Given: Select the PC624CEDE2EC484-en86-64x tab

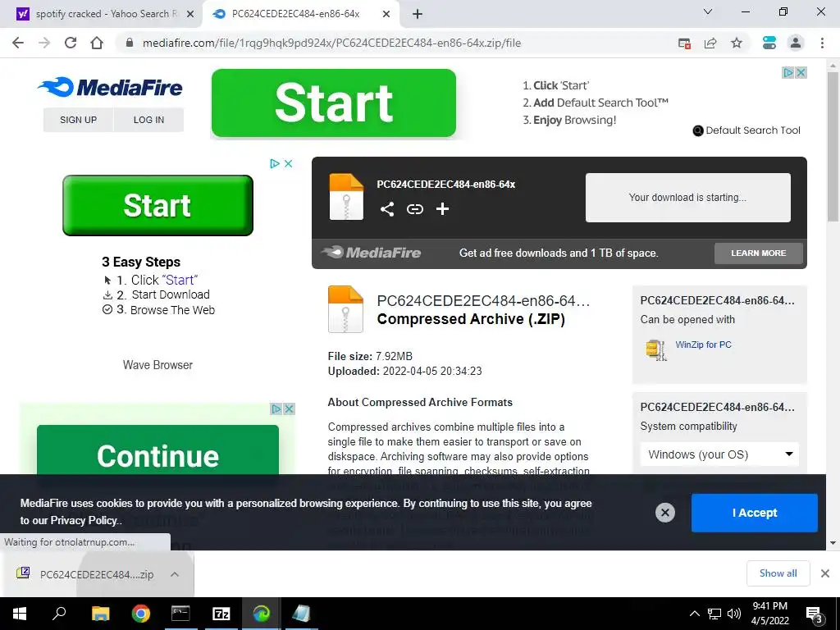Looking at the screenshot, I should point(295,14).
